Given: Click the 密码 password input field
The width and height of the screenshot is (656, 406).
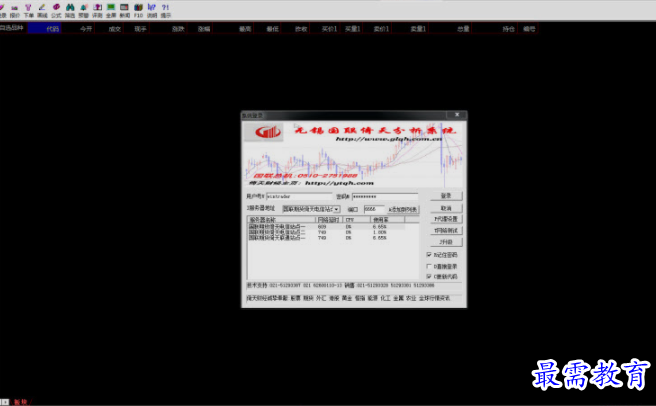Looking at the screenshot, I should [x=385, y=196].
